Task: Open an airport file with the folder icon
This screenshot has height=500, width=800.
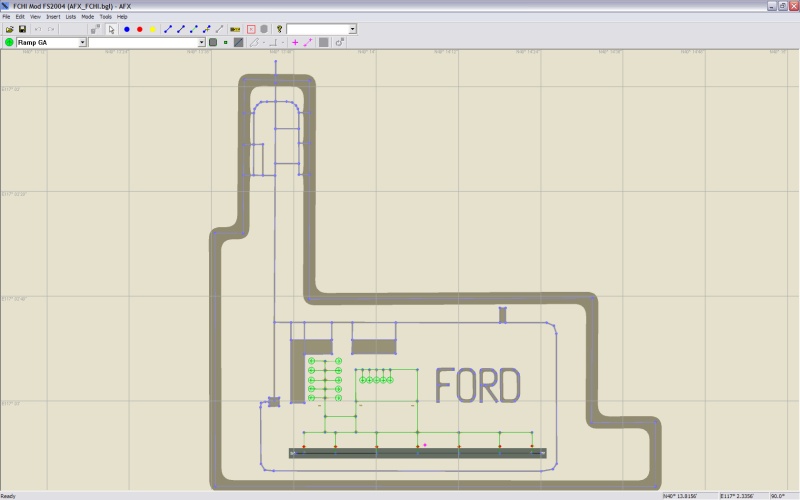Action: point(9,29)
